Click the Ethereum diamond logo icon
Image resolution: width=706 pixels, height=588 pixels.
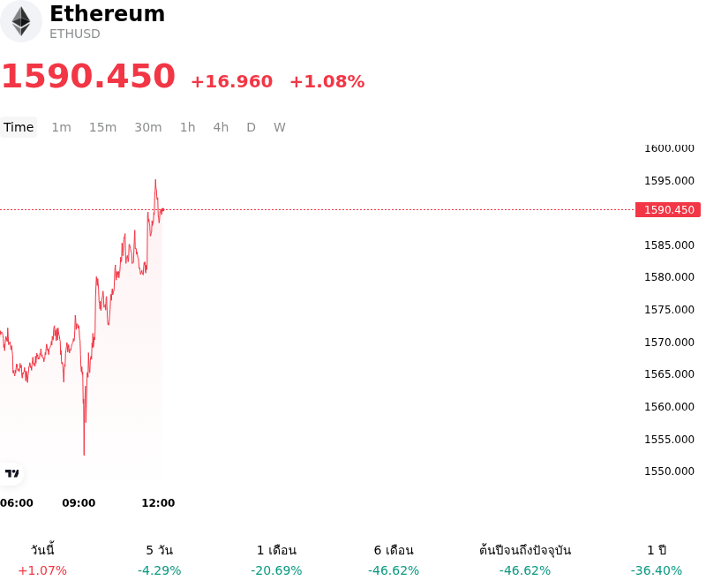(20, 21)
